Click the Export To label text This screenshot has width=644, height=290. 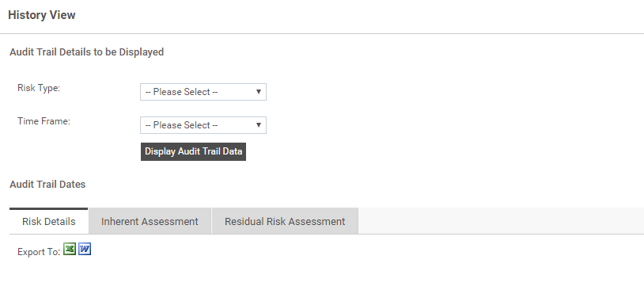[x=39, y=252]
